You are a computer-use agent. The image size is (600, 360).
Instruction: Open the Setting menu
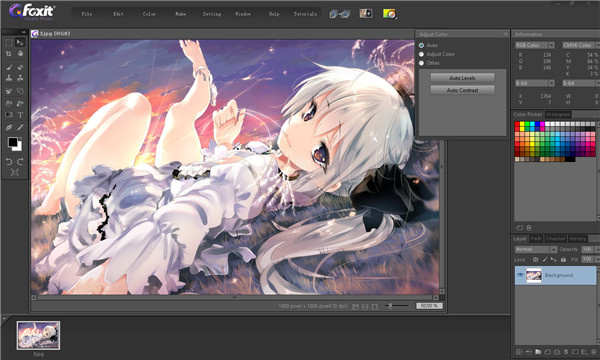(212, 14)
